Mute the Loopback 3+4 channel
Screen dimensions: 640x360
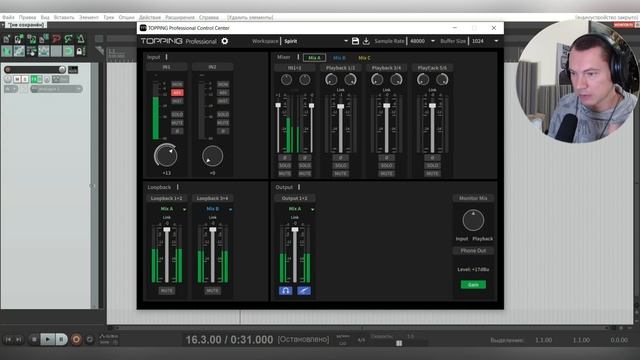coord(212,291)
